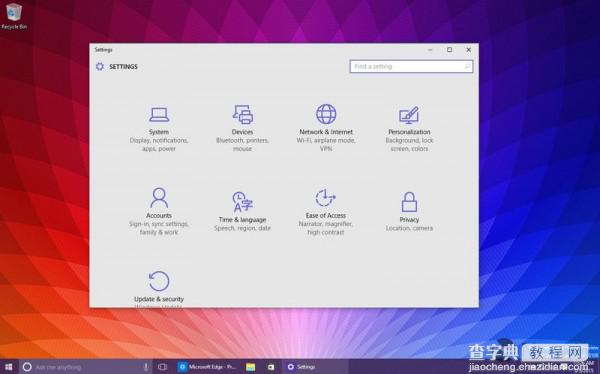
Task: Open the System settings category
Action: [x=159, y=129]
